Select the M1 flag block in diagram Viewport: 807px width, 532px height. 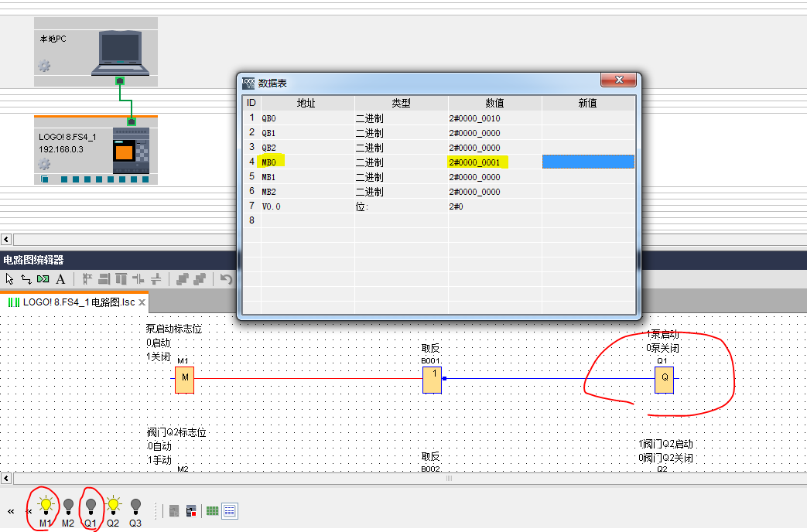pos(185,380)
